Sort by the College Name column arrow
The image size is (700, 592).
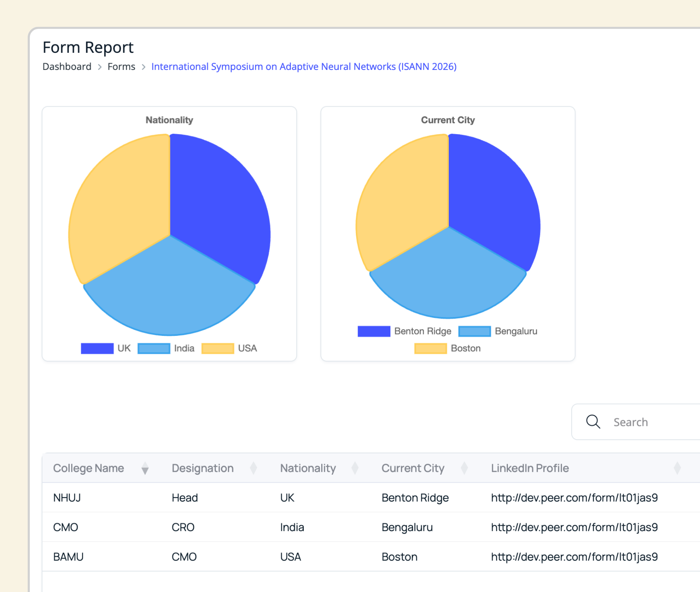145,468
